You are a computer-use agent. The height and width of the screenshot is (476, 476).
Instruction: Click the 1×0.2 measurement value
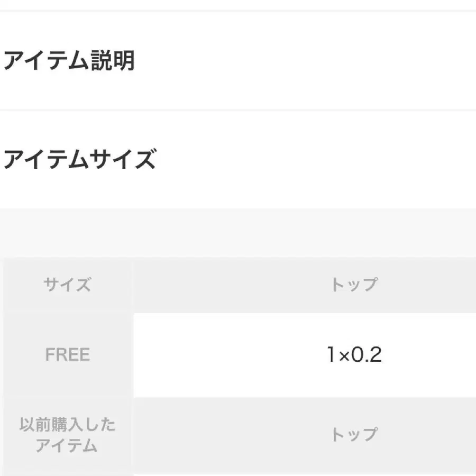tap(354, 354)
